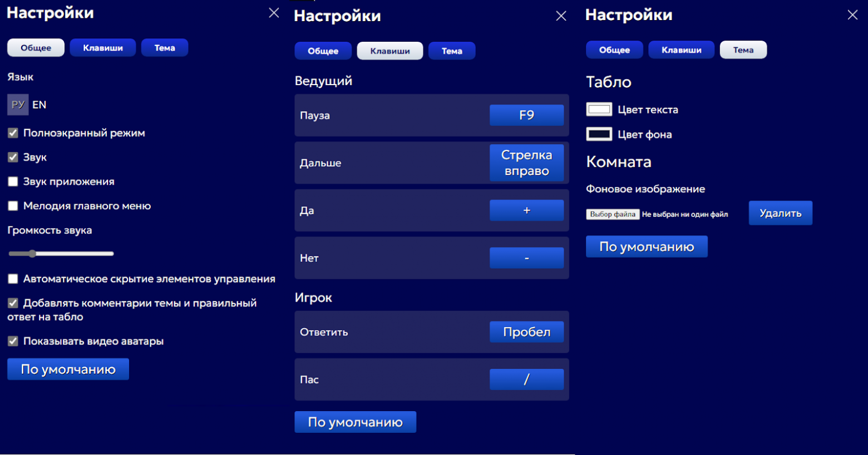
Task: Click По умолчанию below the Фоновое изображение chooser
Action: point(647,246)
